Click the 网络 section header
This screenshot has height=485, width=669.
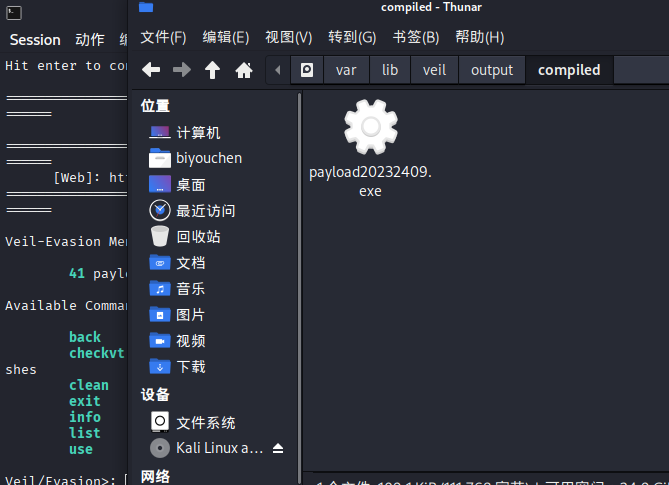point(155,476)
